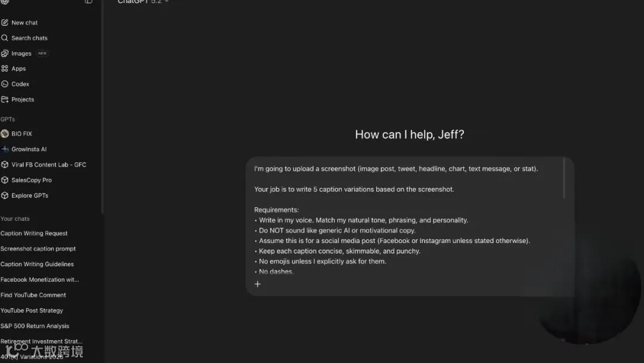
Task: Open the ChatGPT 5.2 model selector
Action: coord(143,2)
